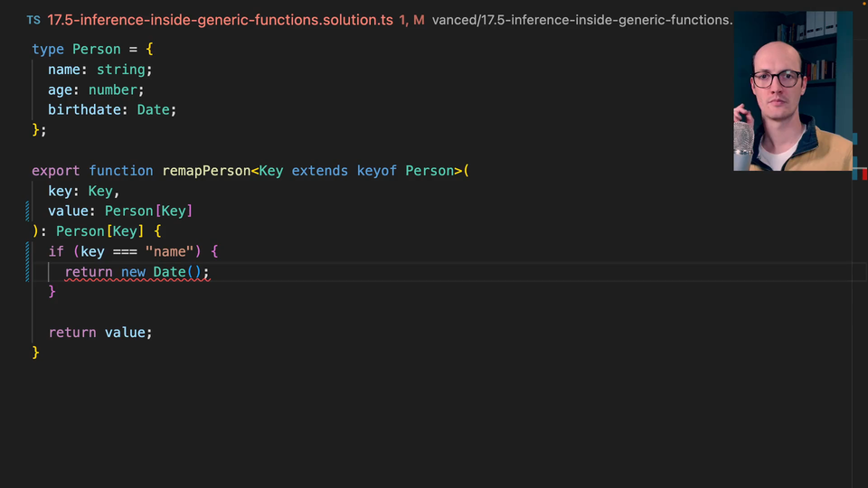Viewport: 868px width, 488px height.
Task: Click the red-underlined "new Date()" expression
Action: point(165,272)
